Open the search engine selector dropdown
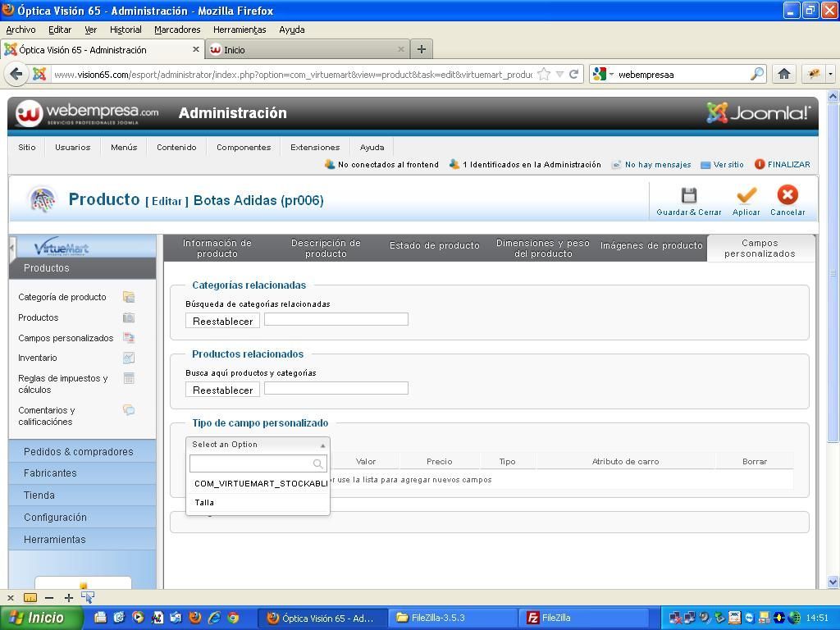 coord(603,74)
